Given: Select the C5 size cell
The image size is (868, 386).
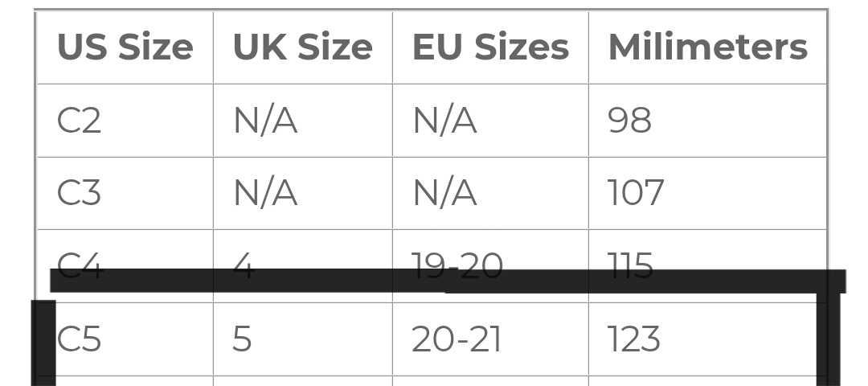Looking at the screenshot, I should pos(125,339).
